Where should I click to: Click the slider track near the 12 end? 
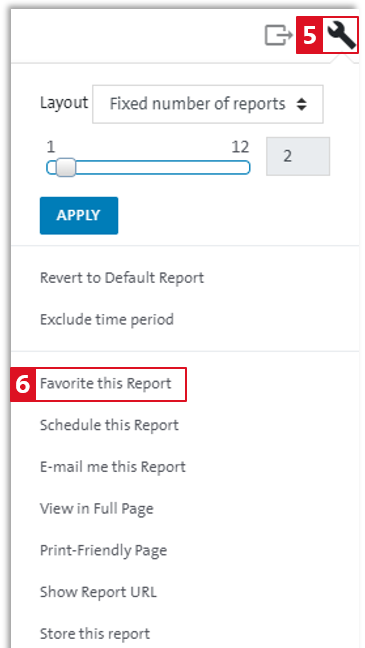pos(240,167)
